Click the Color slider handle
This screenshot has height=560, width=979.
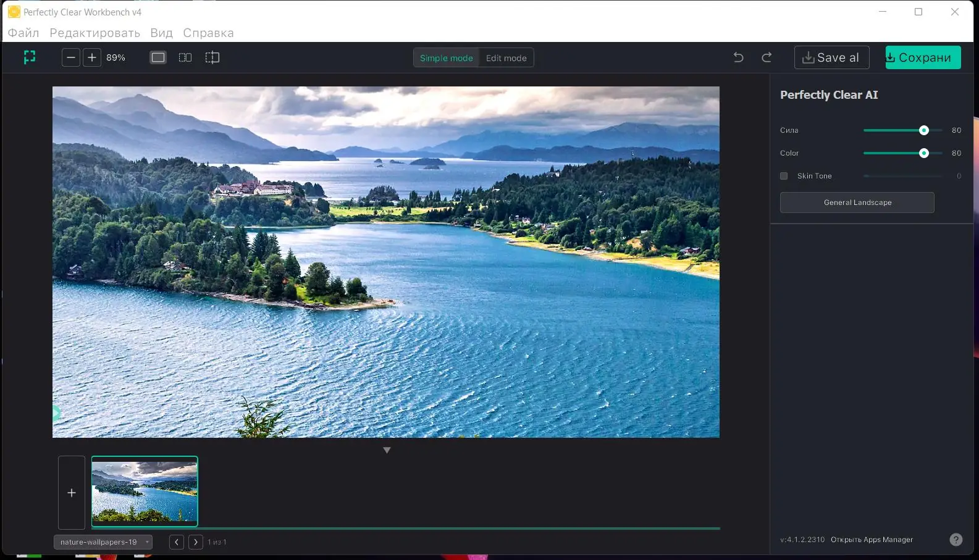[924, 153]
